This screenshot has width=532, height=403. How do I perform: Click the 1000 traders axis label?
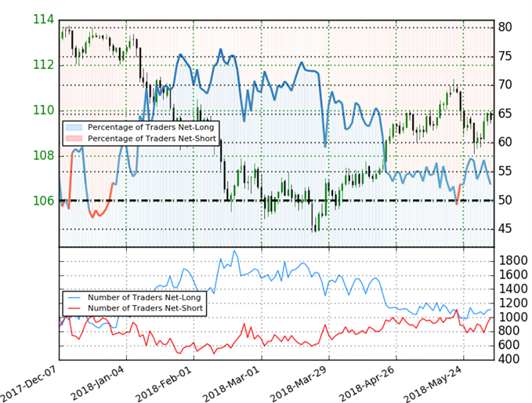513,317
